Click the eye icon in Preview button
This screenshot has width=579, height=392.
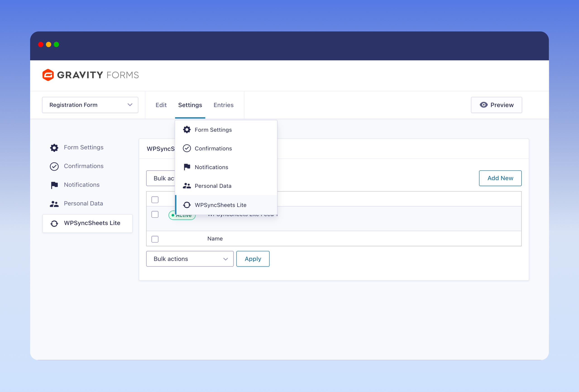pyautogui.click(x=483, y=105)
